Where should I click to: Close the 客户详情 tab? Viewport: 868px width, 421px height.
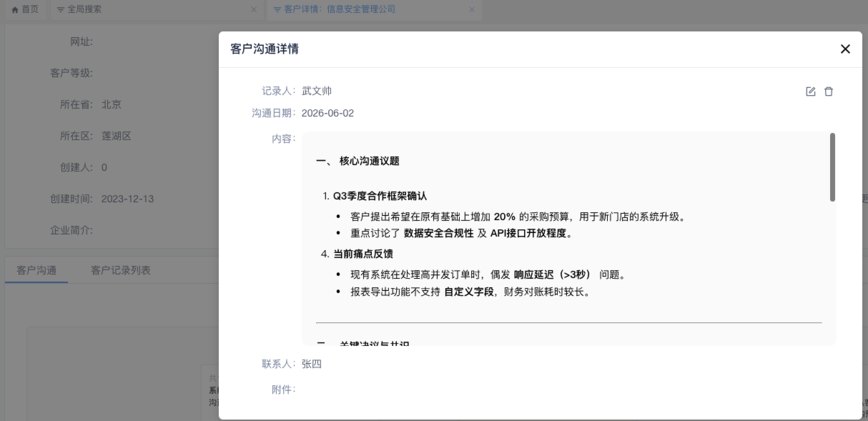click(471, 9)
